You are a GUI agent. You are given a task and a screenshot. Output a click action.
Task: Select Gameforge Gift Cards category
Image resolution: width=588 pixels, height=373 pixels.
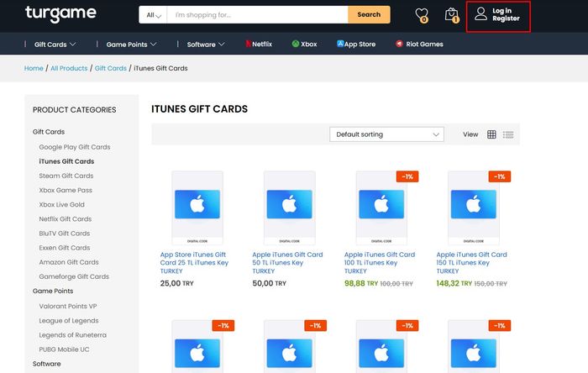coord(74,276)
